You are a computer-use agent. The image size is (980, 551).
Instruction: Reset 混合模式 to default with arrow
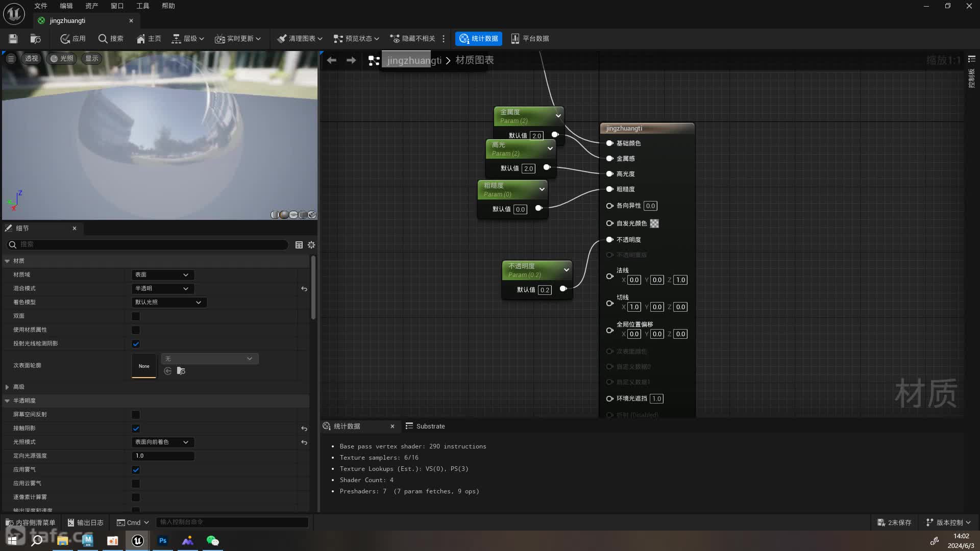coord(304,289)
